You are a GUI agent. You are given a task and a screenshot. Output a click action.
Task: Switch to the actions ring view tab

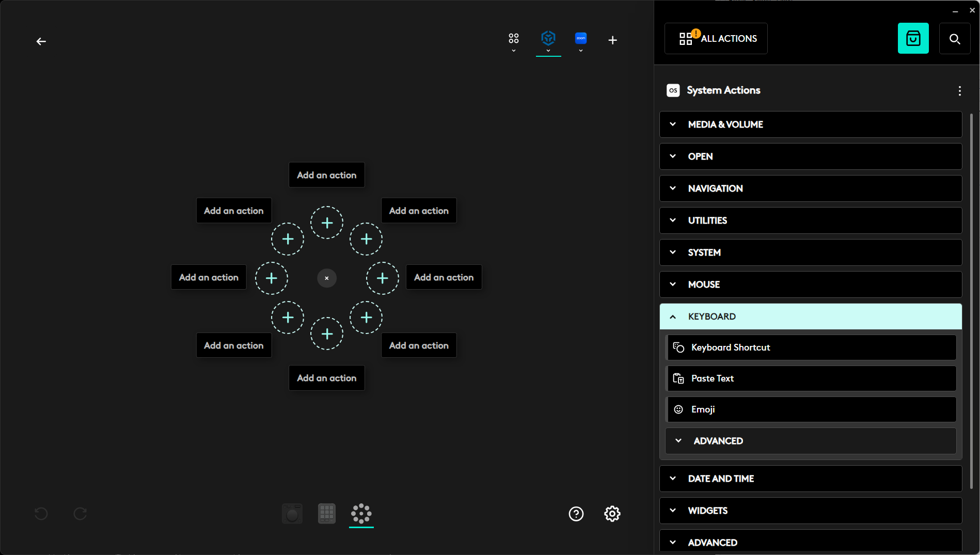tap(361, 514)
